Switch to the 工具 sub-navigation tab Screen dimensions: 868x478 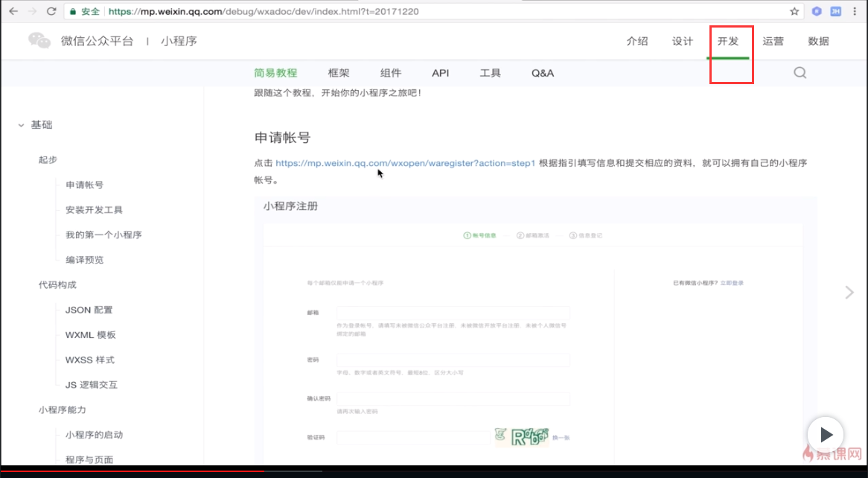click(x=490, y=73)
